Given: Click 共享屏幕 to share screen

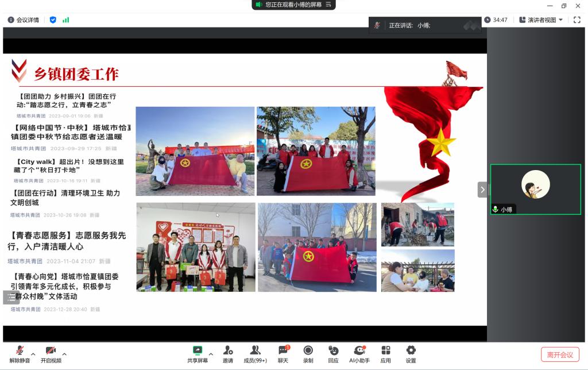Looking at the screenshot, I should (198, 354).
